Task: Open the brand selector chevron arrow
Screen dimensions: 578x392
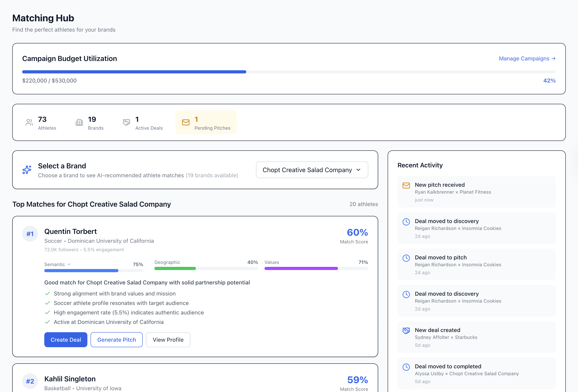Action: (358, 170)
